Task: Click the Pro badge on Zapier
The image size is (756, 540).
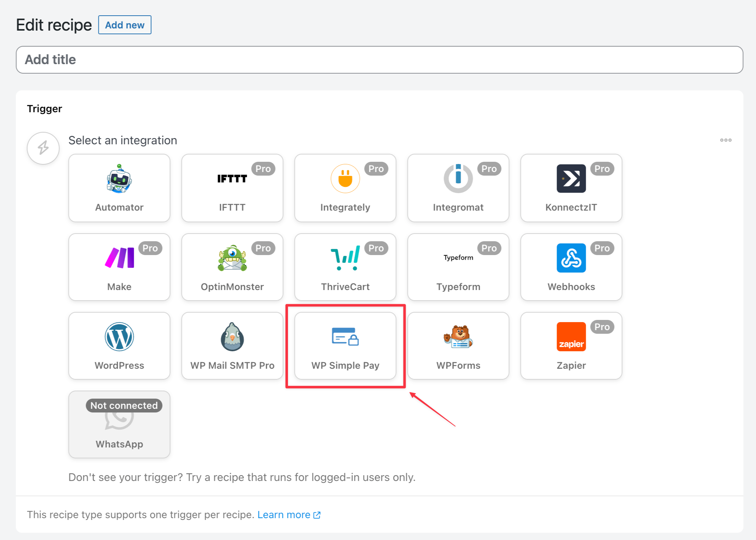Action: (602, 327)
